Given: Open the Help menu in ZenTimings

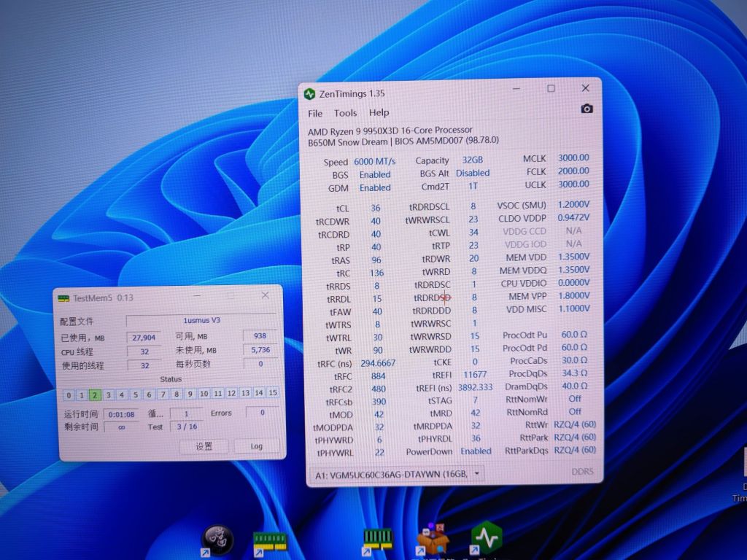Looking at the screenshot, I should pos(379,114).
